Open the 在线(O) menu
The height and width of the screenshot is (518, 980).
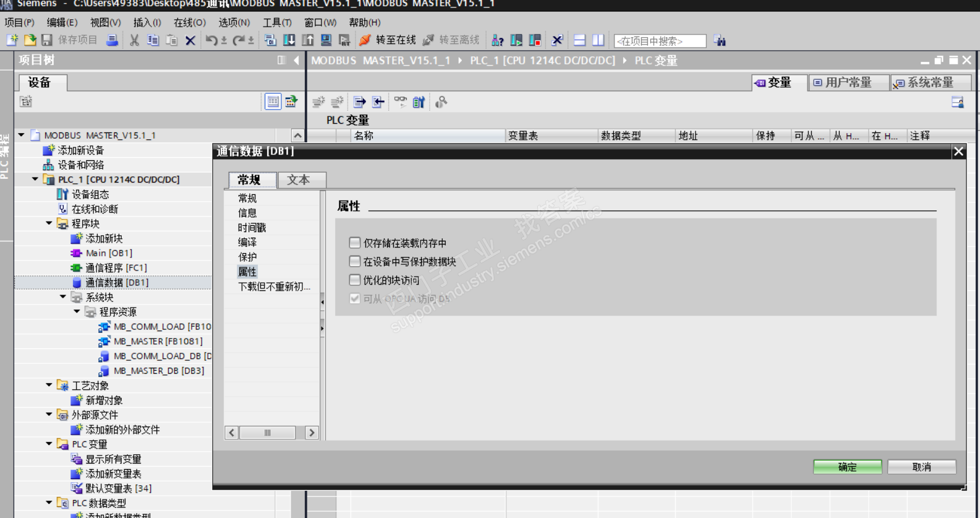point(189,23)
